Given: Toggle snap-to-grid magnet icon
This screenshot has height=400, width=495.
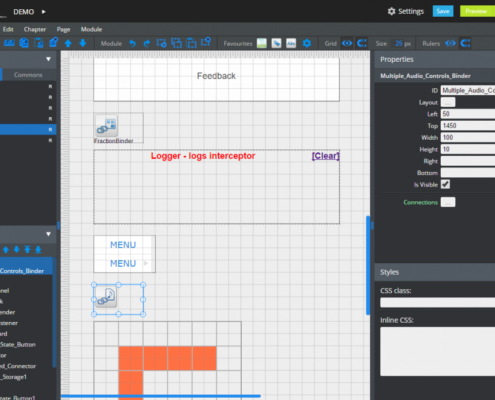Looking at the screenshot, I should point(362,43).
